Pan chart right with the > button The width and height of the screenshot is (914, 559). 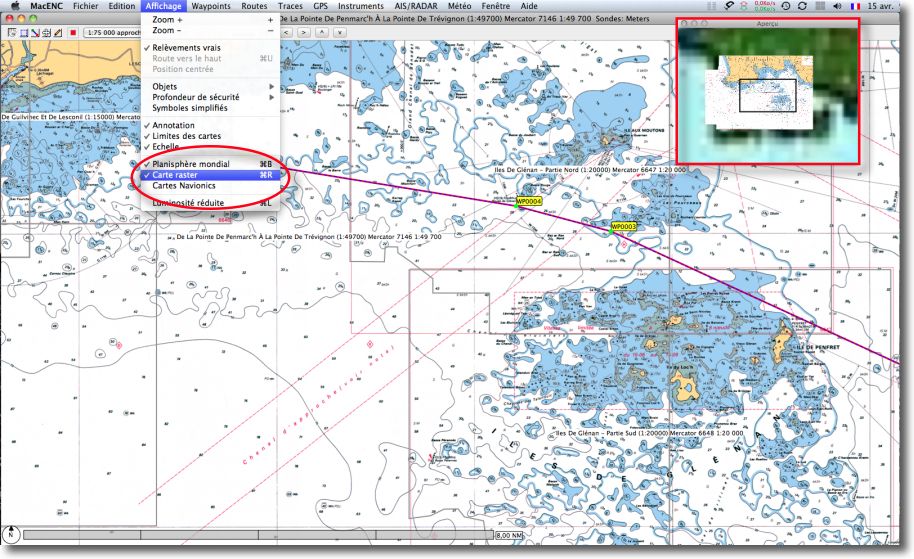[304, 33]
